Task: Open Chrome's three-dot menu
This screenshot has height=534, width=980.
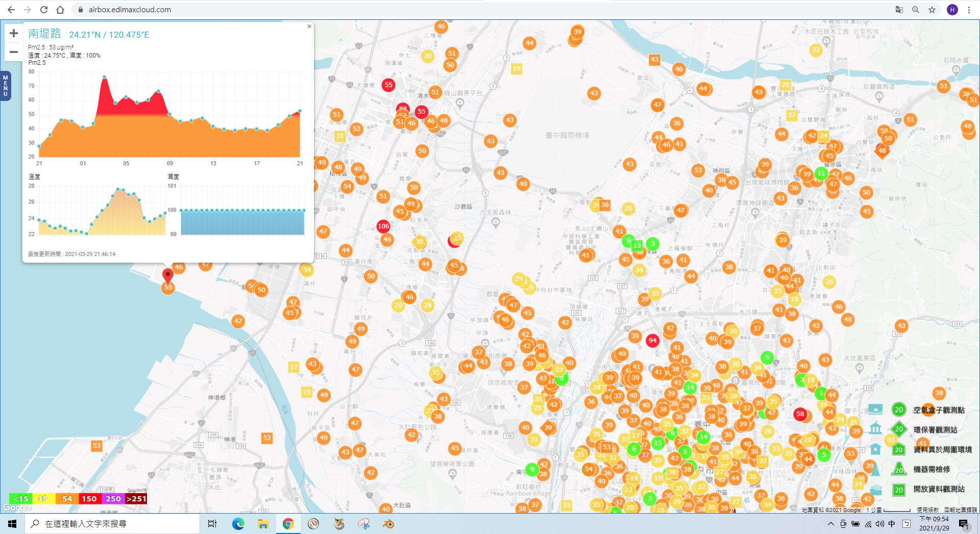Action: point(969,10)
